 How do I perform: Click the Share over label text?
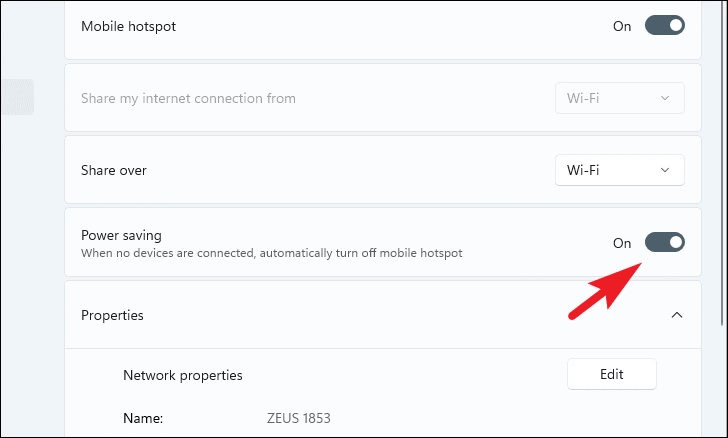pos(114,170)
